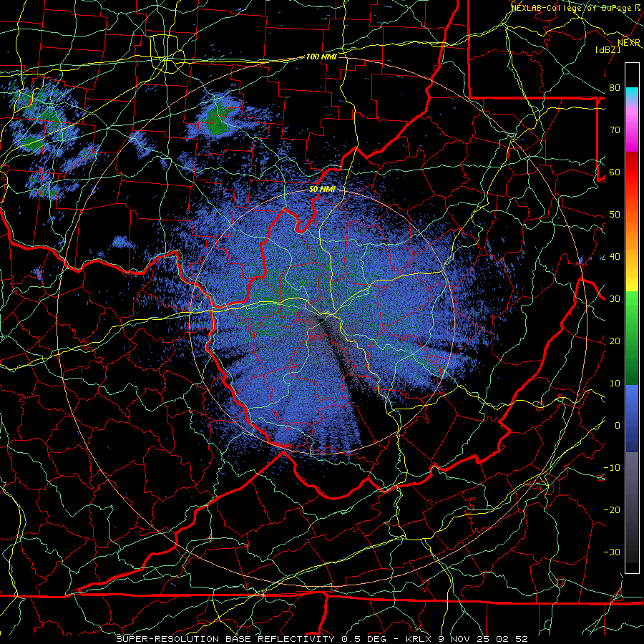This screenshot has width=644, height=644.
Task: Select the -20 value on dBZ scale
Action: 612,510
